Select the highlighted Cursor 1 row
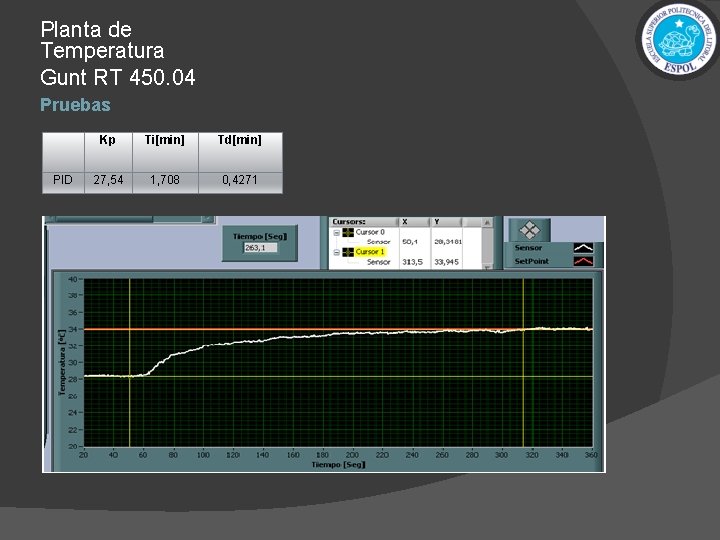Viewport: 720px width, 540px height. (x=370, y=252)
